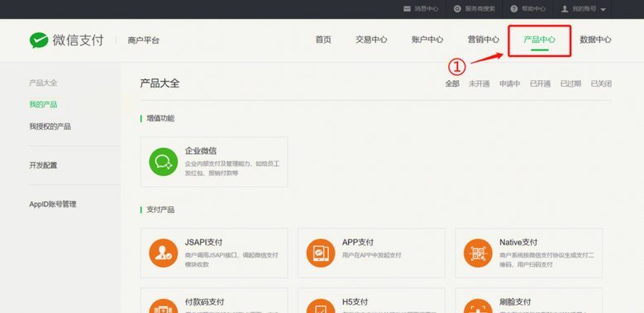The width and height of the screenshot is (644, 313).
Task: Filter products by 已过期
Action: 570,83
